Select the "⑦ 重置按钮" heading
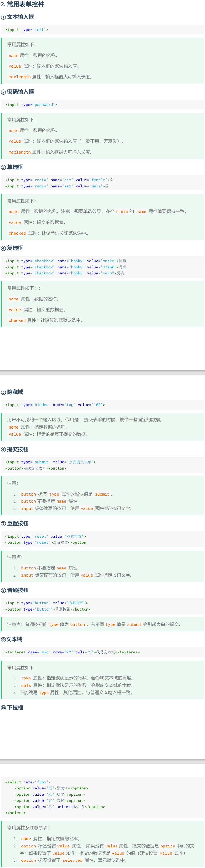The width and height of the screenshot is (205, 868). [x=15, y=524]
